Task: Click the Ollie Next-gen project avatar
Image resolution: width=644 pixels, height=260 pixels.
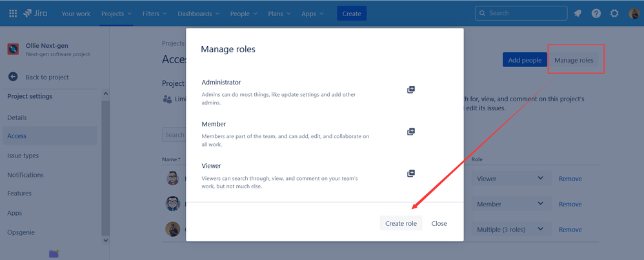Action: point(13,49)
